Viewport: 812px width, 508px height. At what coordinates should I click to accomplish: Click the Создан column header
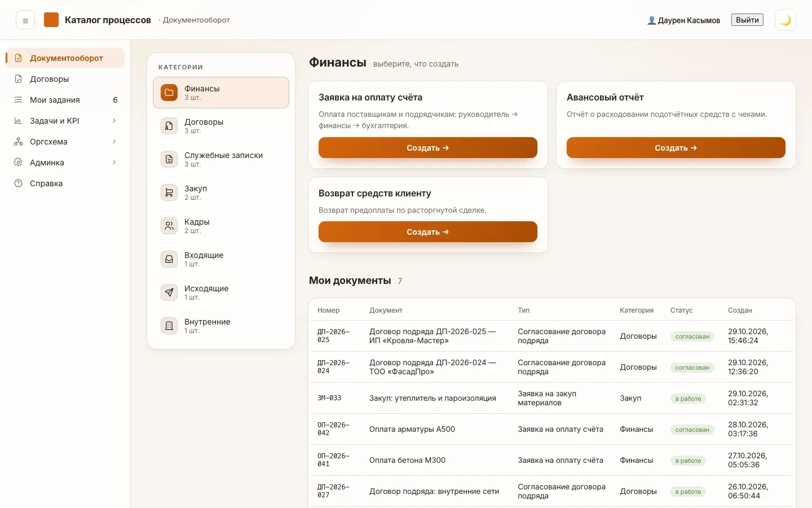point(740,310)
